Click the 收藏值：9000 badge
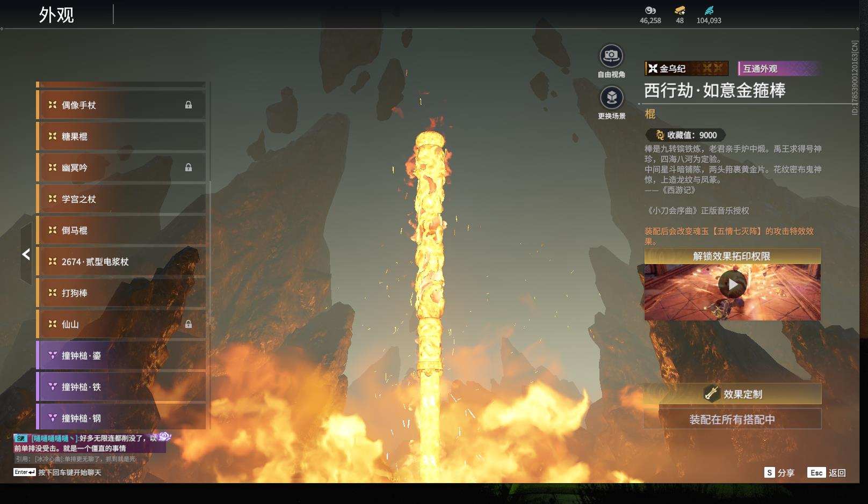 coord(685,135)
